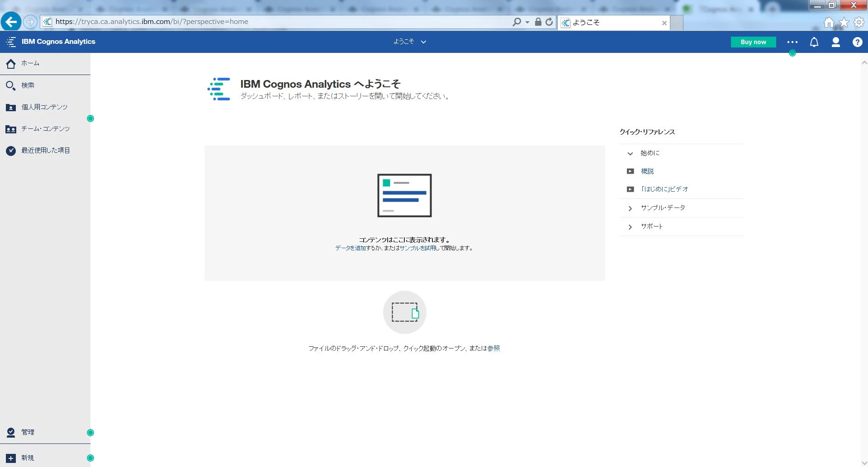Open the personal account user icon
Viewport: 868px width, 467px height.
[x=836, y=42]
